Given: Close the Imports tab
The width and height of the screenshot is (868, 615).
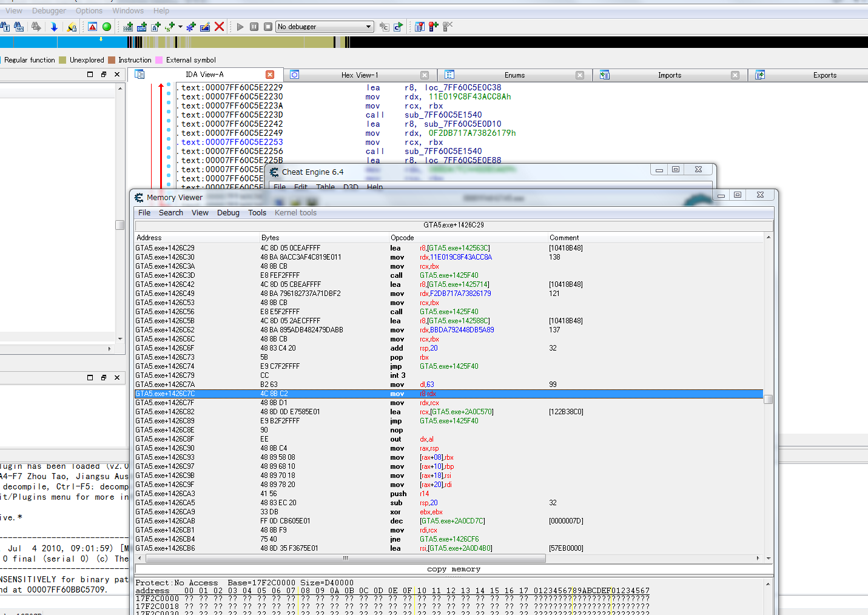Looking at the screenshot, I should click(735, 75).
